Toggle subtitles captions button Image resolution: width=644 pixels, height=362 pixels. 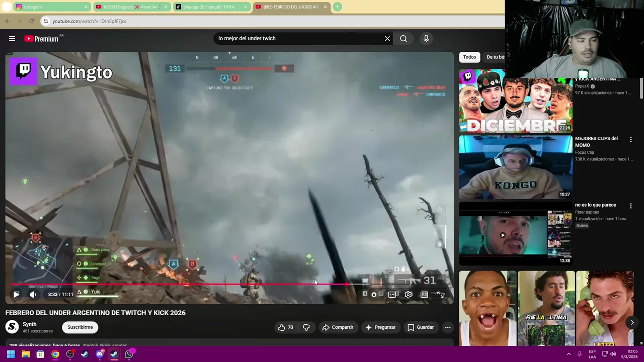pyautogui.click(x=392, y=295)
